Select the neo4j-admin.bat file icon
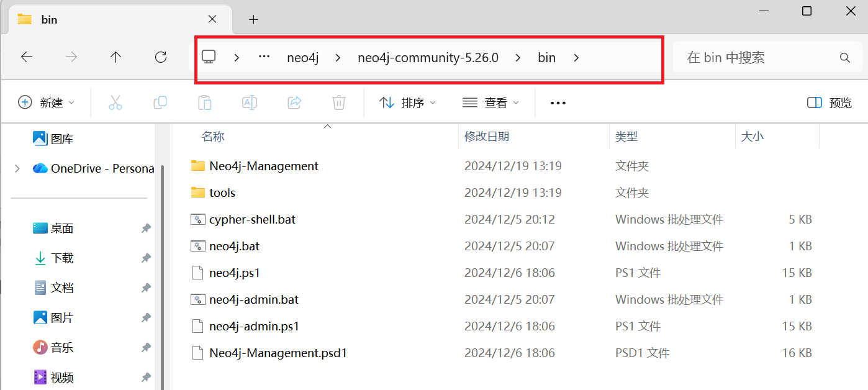The height and width of the screenshot is (390, 868). coord(198,299)
